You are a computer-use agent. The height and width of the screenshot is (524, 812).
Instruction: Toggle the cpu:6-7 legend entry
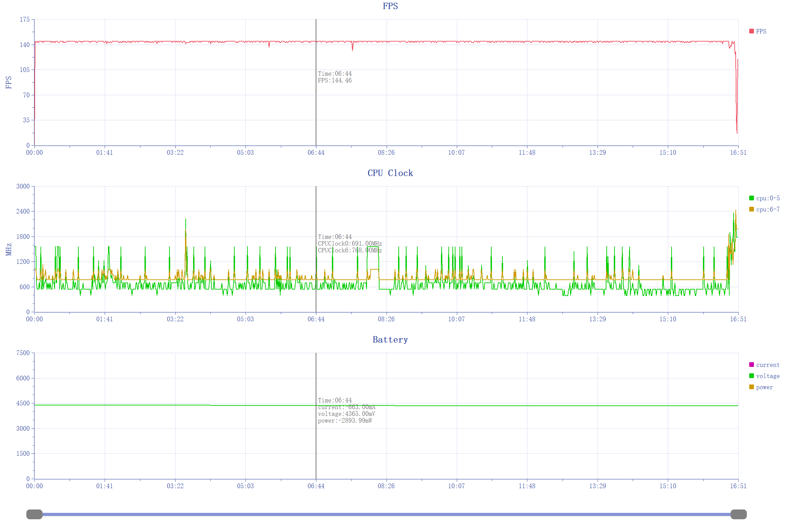(x=767, y=209)
